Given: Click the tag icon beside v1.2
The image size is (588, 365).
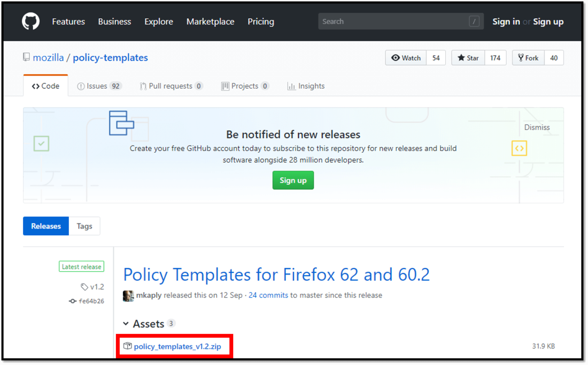Looking at the screenshot, I should point(84,287).
